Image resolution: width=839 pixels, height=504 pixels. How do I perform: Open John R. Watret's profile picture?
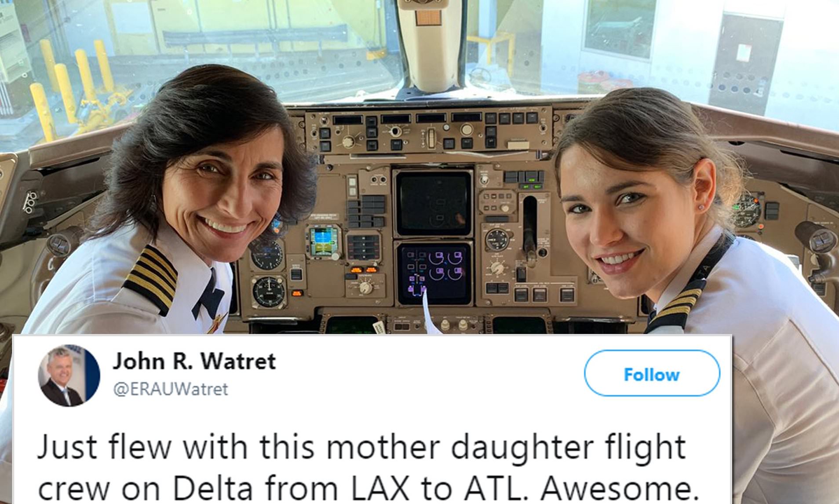[x=69, y=375]
